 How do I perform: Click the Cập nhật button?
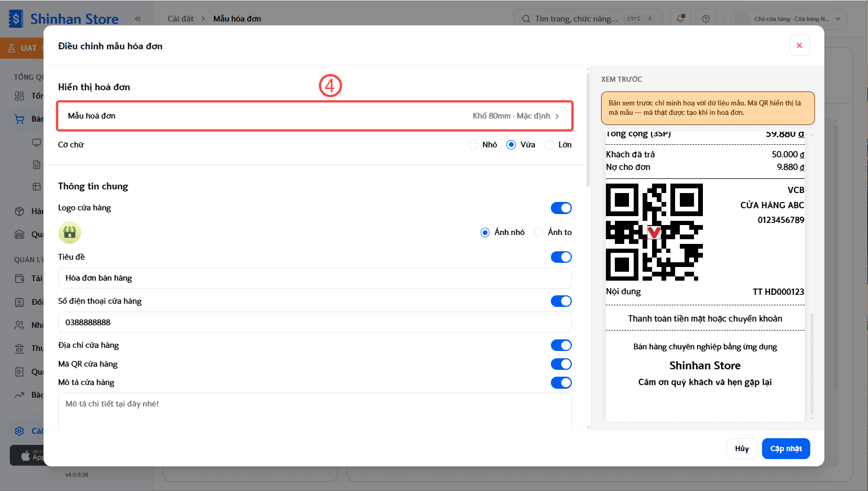pos(786,449)
